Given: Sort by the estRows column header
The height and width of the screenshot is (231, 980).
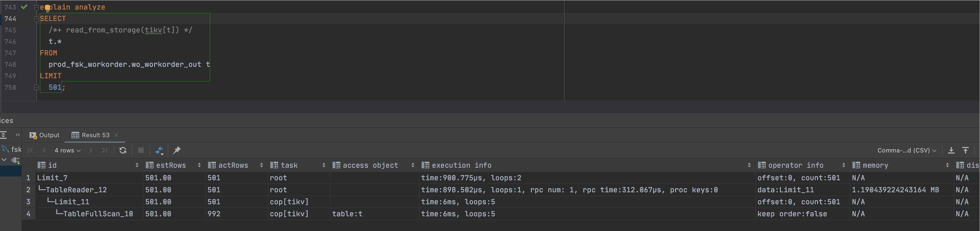Looking at the screenshot, I should click(x=171, y=165).
